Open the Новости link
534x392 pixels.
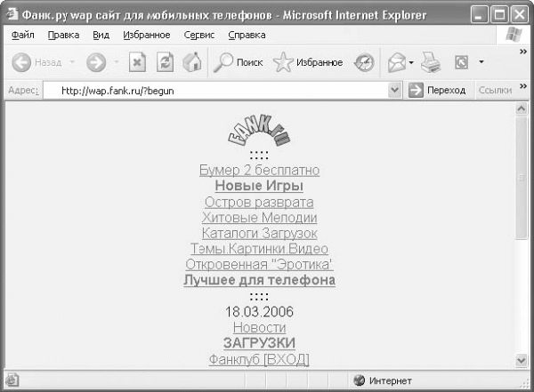tap(259, 328)
